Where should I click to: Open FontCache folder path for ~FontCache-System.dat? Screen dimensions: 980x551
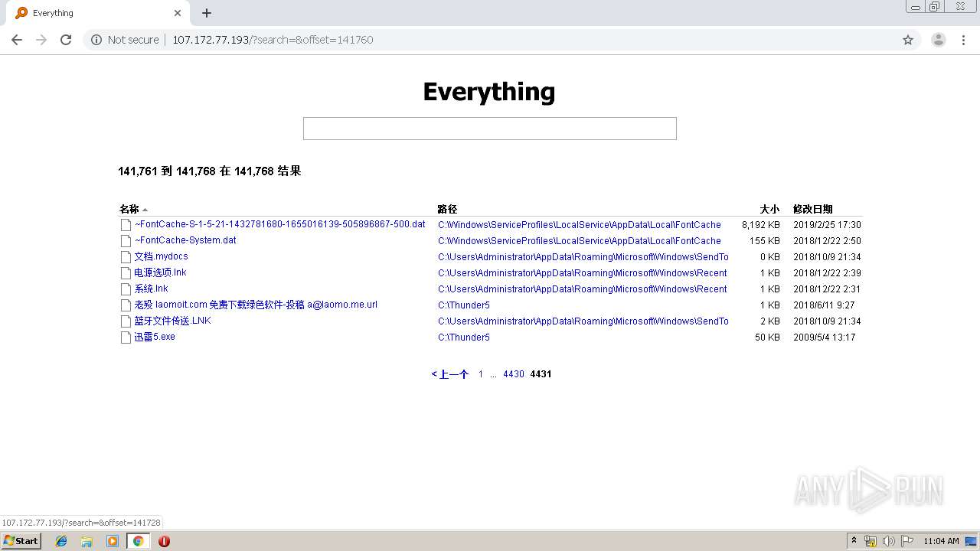(580, 241)
